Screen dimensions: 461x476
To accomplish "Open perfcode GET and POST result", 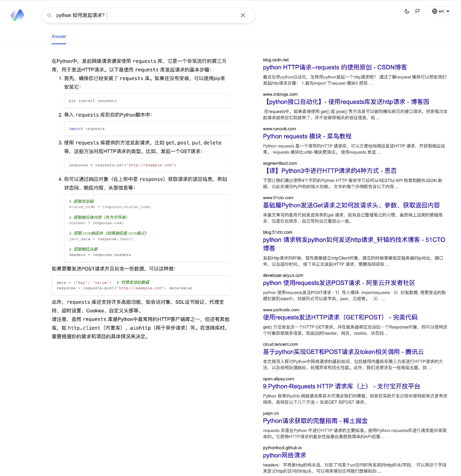I will [x=340, y=317].
